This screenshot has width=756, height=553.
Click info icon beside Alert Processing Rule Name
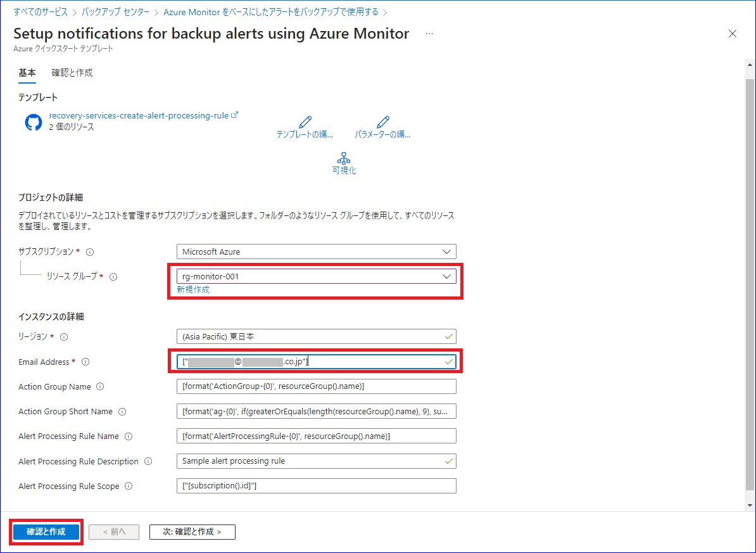[x=129, y=436]
